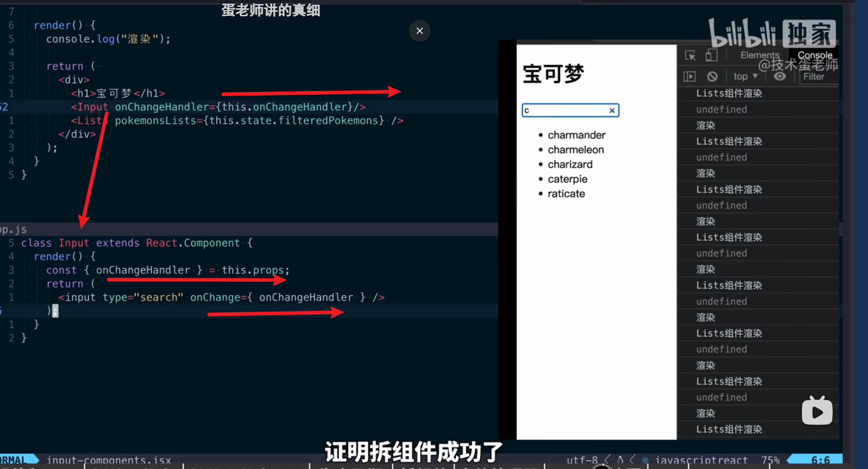This screenshot has height=469, width=868.
Task: Click the charmeleon list item
Action: point(575,150)
